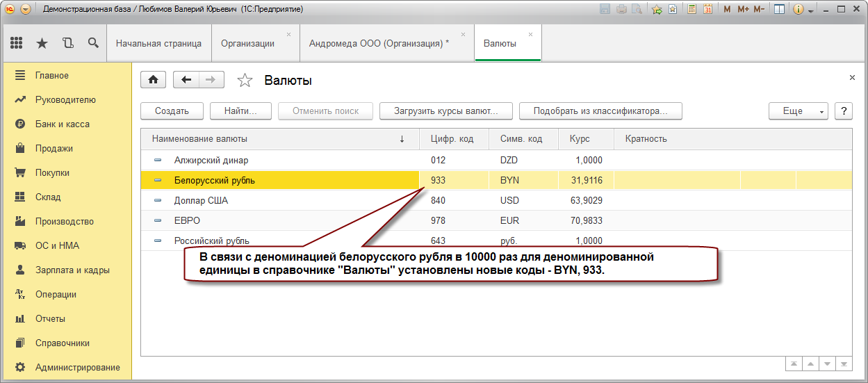868x383 pixels.
Task: Go to home page via house icon
Action: pyautogui.click(x=153, y=79)
